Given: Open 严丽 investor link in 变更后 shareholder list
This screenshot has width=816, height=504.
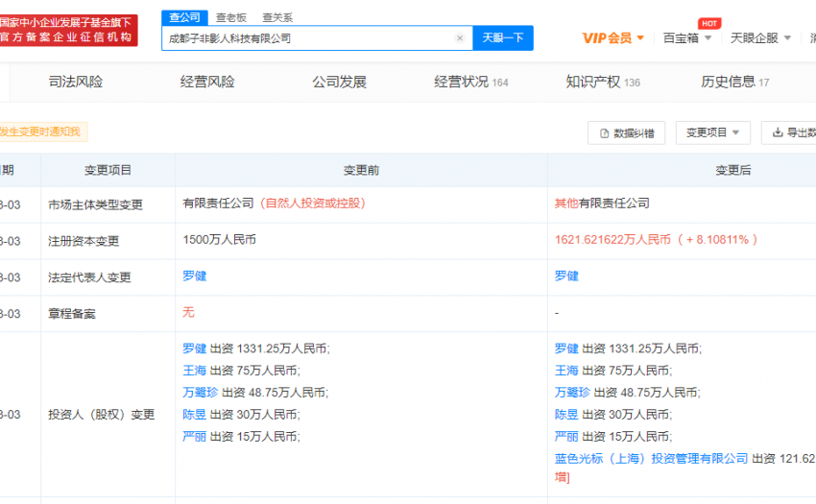Looking at the screenshot, I should (566, 436).
